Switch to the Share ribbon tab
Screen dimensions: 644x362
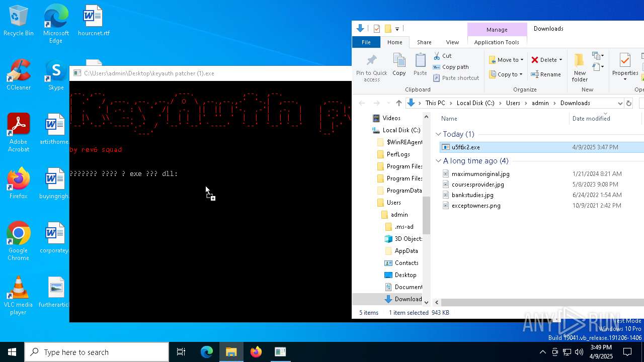click(424, 42)
